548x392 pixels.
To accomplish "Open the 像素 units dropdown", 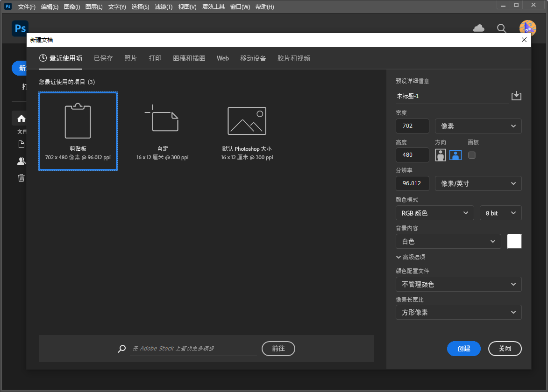I will 477,126.
